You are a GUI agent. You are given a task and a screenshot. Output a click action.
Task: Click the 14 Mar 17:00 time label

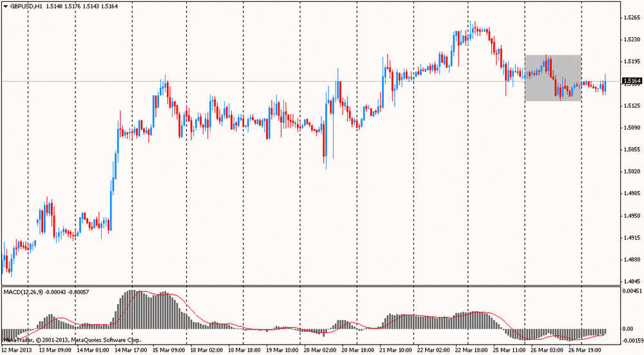131,350
